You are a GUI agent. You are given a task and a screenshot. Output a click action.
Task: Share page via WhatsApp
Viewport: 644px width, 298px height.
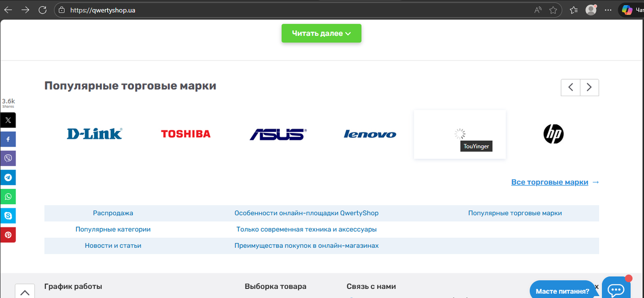pos(8,196)
